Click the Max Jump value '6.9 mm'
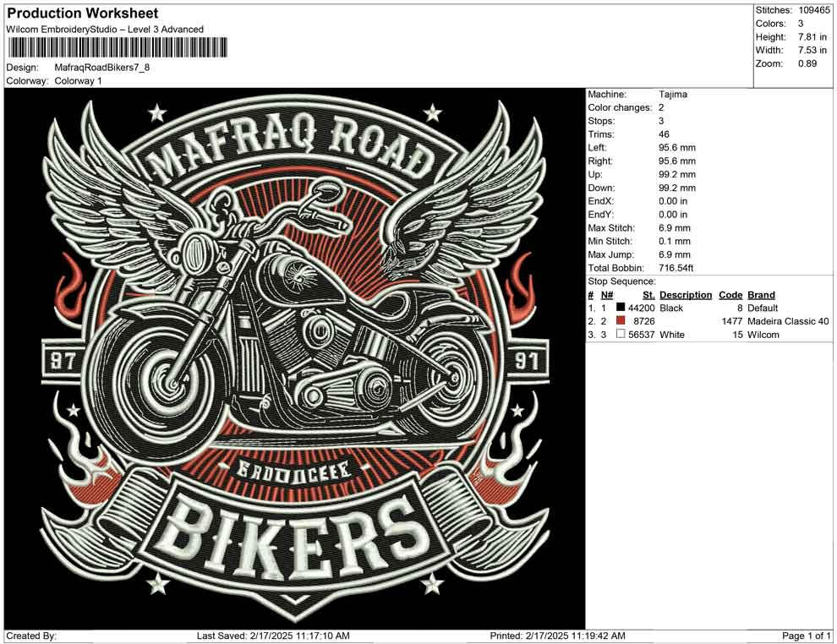 pos(674,254)
